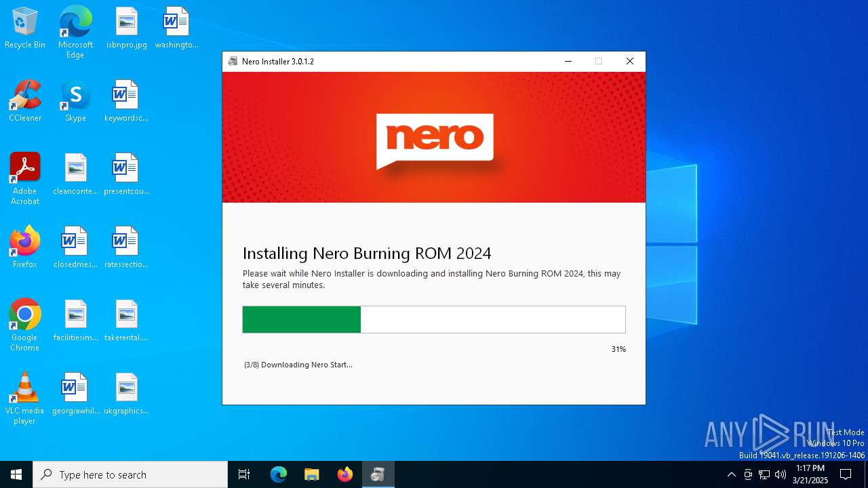Image resolution: width=868 pixels, height=488 pixels.
Task: Open VLC media player desktop shortcut
Action: click(25, 399)
